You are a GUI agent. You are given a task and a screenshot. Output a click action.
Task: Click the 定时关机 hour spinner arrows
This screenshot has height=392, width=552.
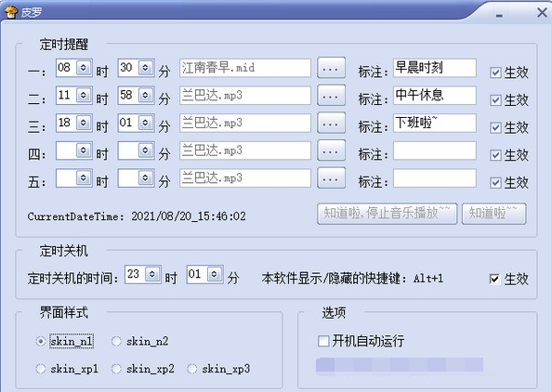[152, 274]
